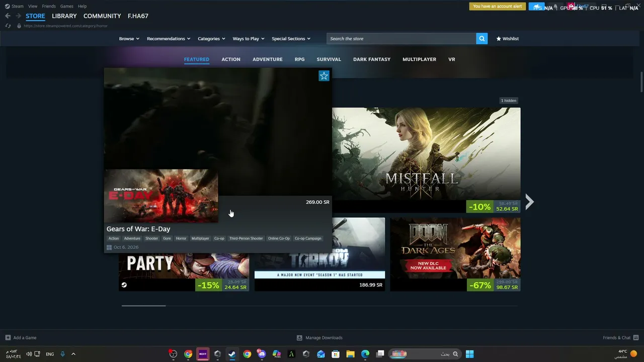This screenshot has height=362, width=644.
Task: Click the Steam Deck icon on Party card
Action: click(124, 285)
